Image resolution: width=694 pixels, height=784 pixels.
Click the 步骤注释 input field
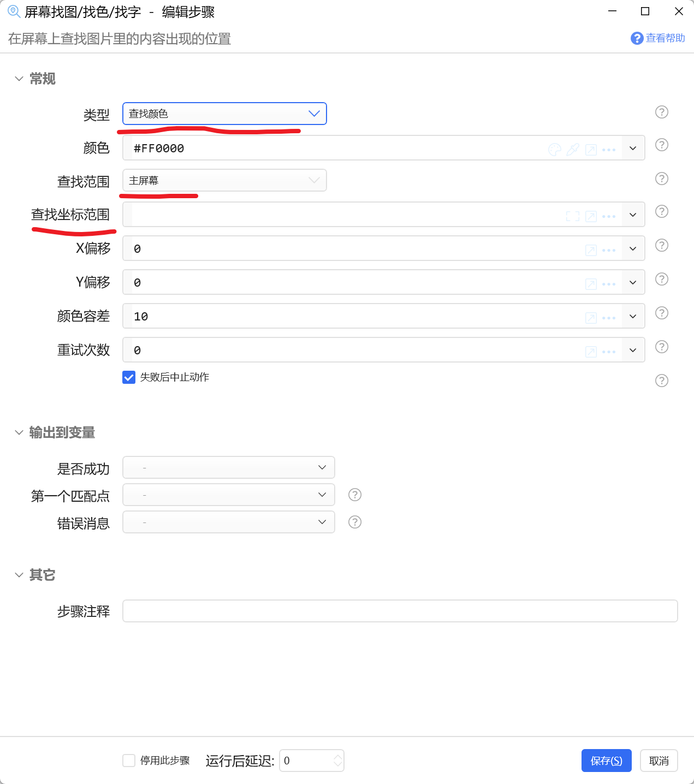[x=400, y=611]
